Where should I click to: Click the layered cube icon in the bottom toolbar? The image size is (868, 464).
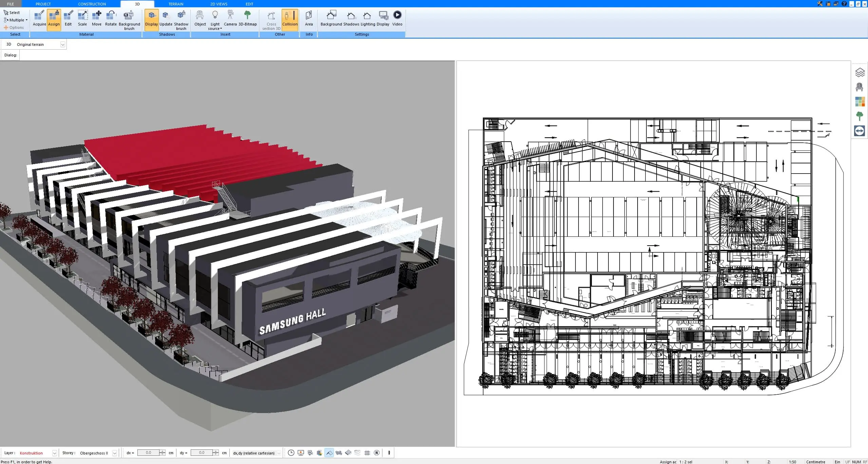(319, 453)
